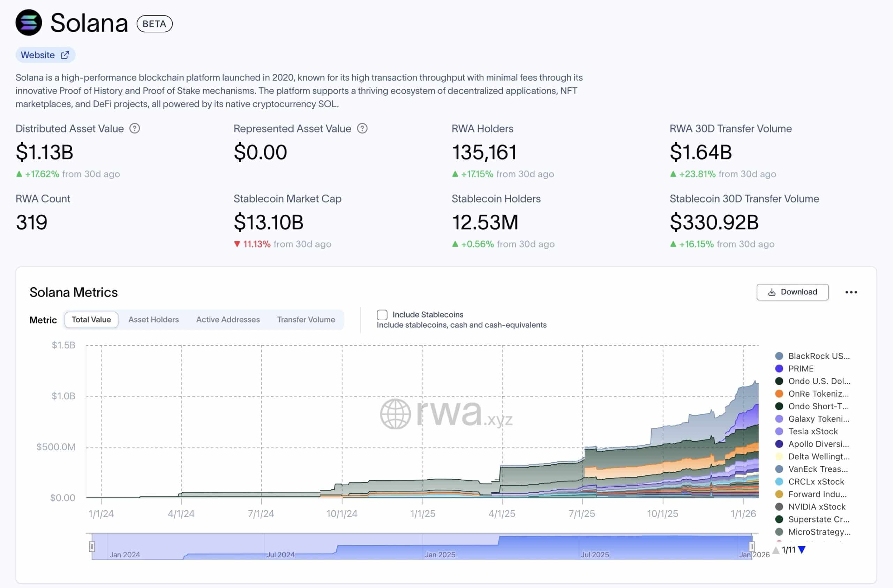
Task: Click the download icon in Download button
Action: click(x=772, y=292)
